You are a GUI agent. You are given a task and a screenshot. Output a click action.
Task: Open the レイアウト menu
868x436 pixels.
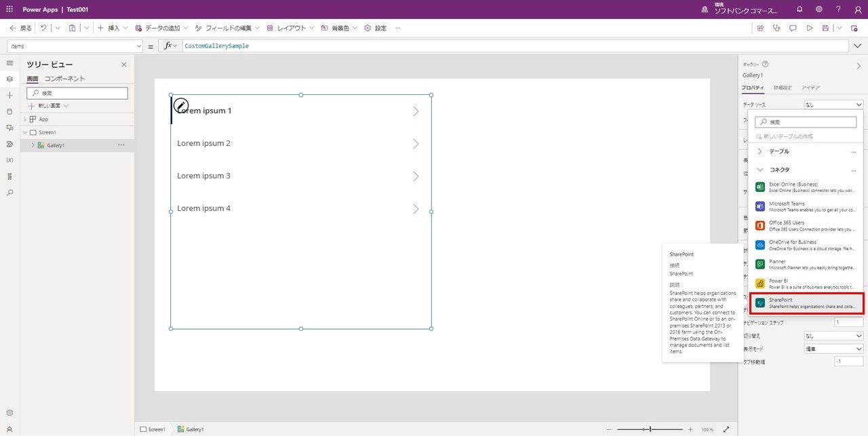coord(290,28)
